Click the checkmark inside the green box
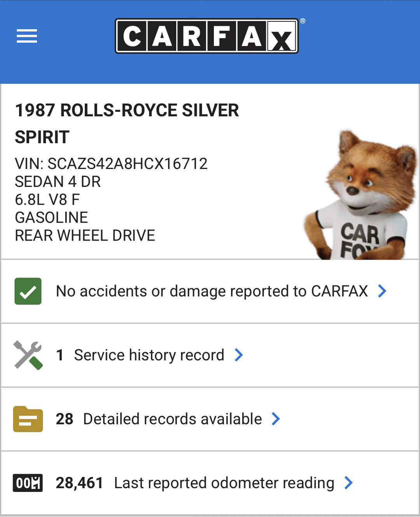This screenshot has width=420, height=517. click(x=27, y=291)
